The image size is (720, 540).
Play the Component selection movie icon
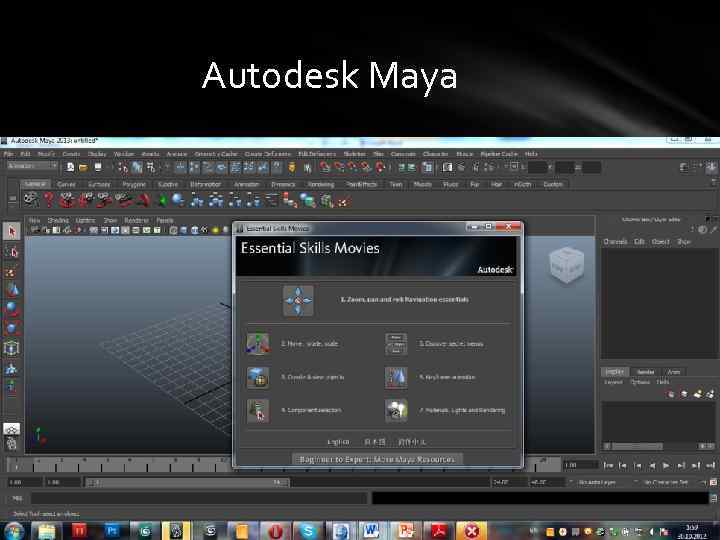coord(258,411)
